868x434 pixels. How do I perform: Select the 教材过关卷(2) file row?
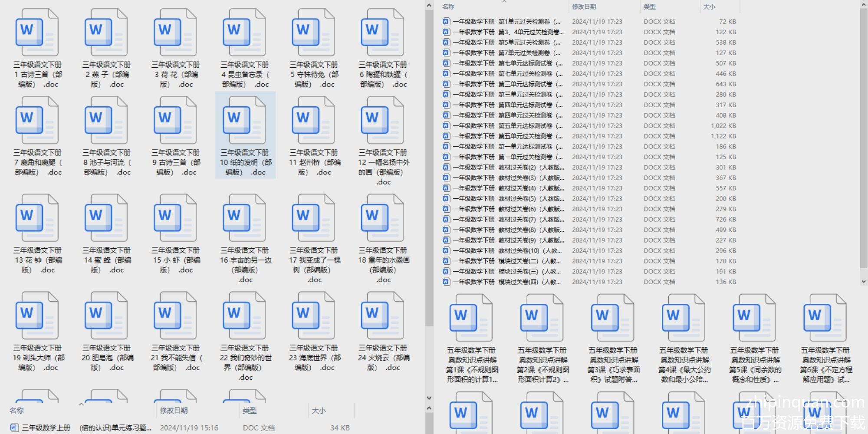pyautogui.click(x=589, y=167)
